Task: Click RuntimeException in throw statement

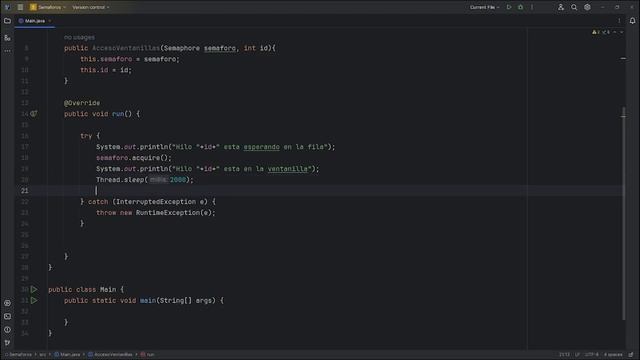Action: (x=168, y=213)
